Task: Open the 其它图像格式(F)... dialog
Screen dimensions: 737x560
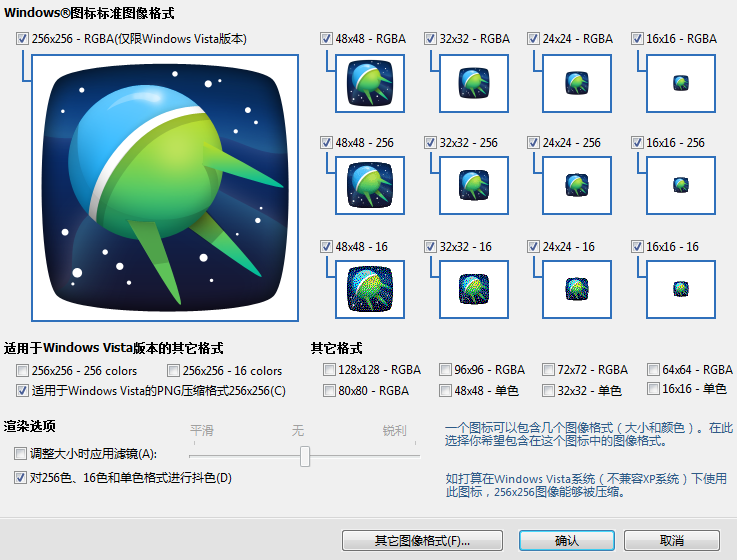Action: 422,540
